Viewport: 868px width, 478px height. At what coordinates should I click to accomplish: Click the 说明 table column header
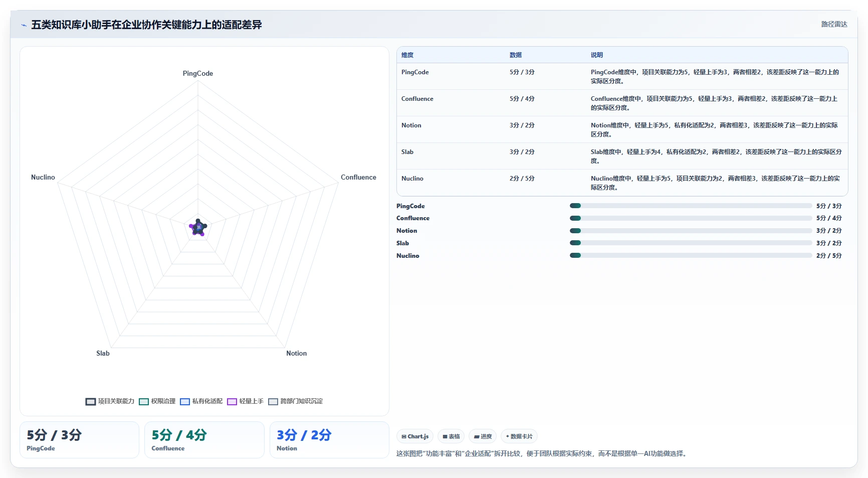[597, 55]
